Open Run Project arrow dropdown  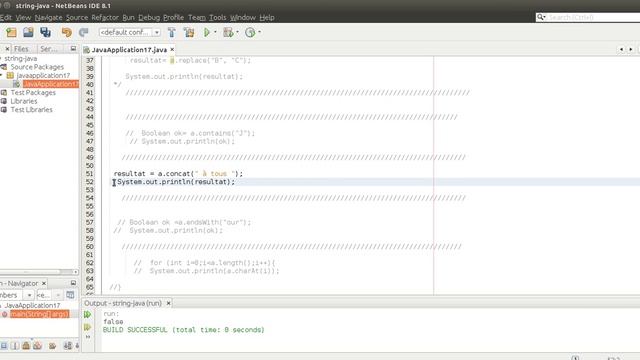[216, 32]
